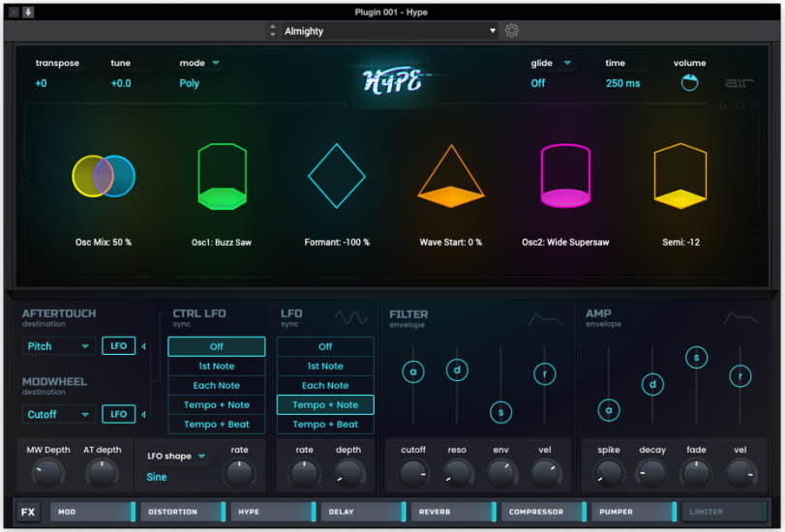Open the Almighty preset dropdown
This screenshot has height=532, width=785.
tap(389, 31)
